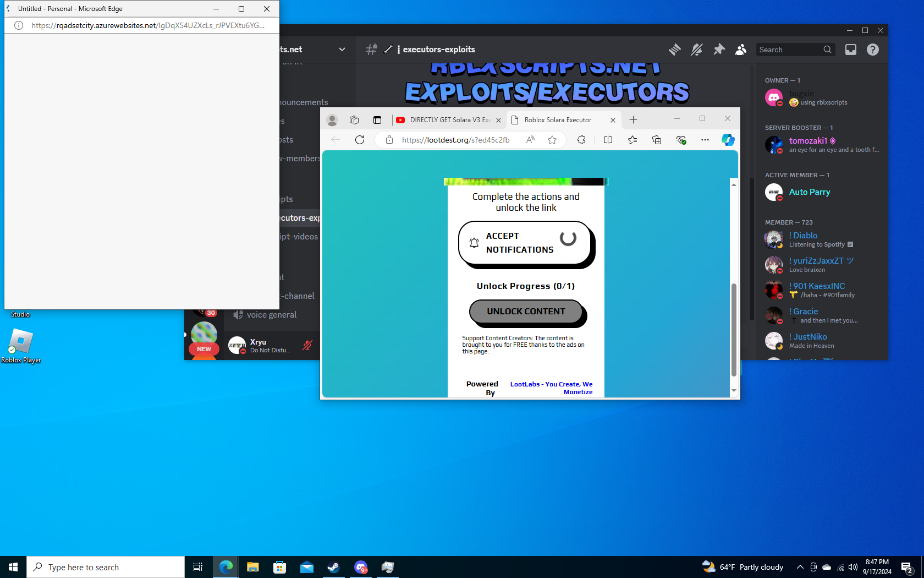
Task: Click taskbar Type here to search box
Action: (106, 567)
